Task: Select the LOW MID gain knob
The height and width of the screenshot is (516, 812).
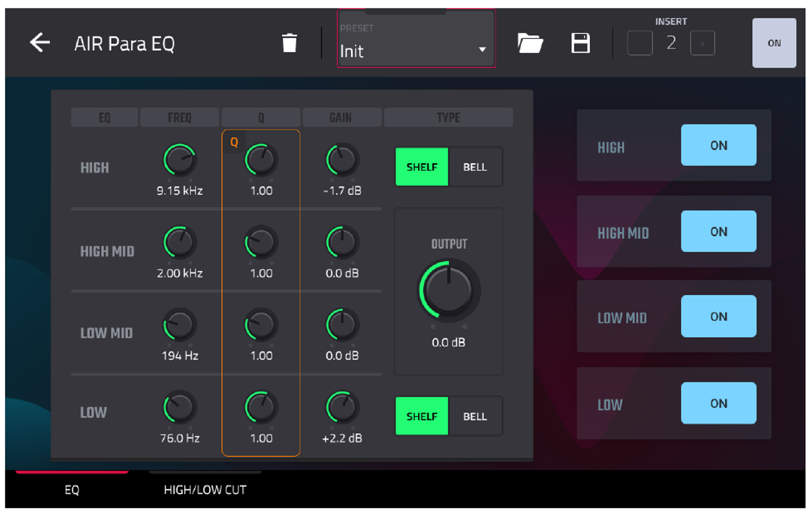Action: [342, 325]
